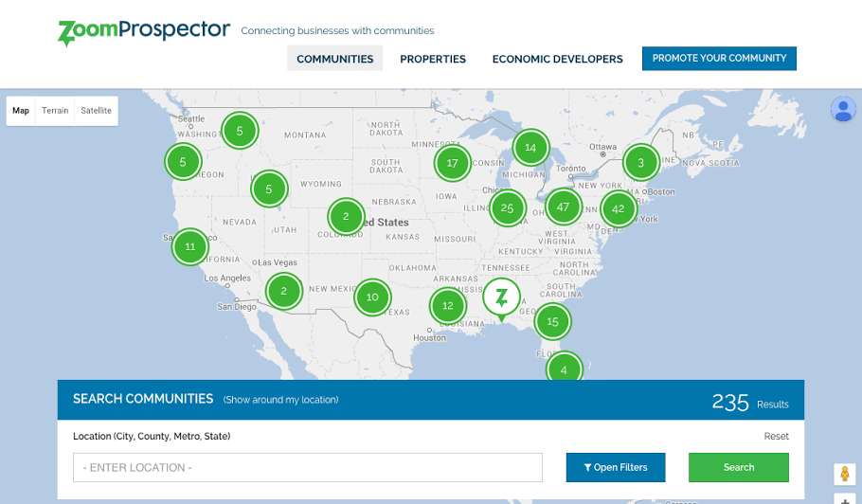Open the Economic Developers navigation tab

tap(557, 58)
